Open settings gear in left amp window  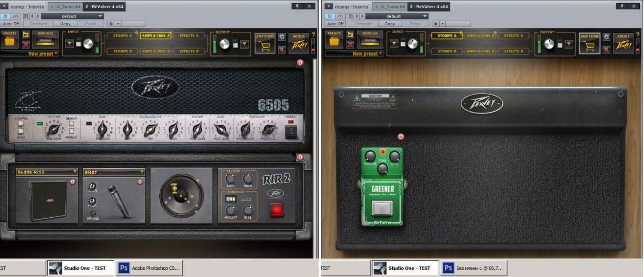tap(282, 37)
